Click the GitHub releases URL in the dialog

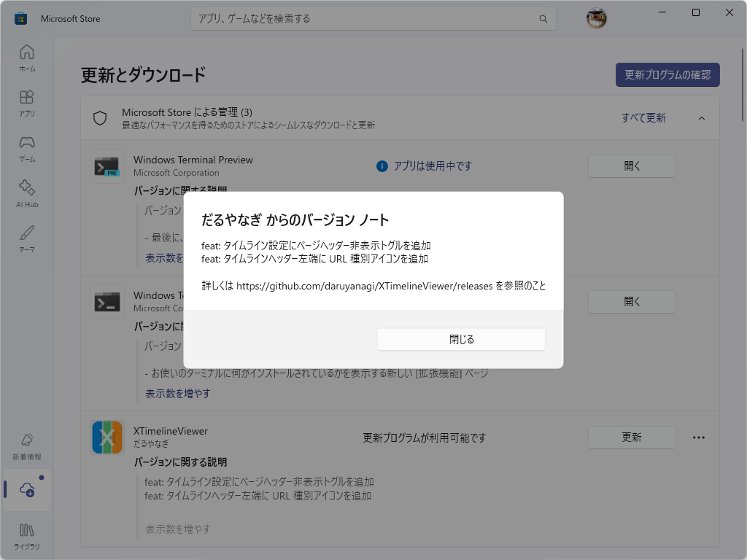(365, 286)
